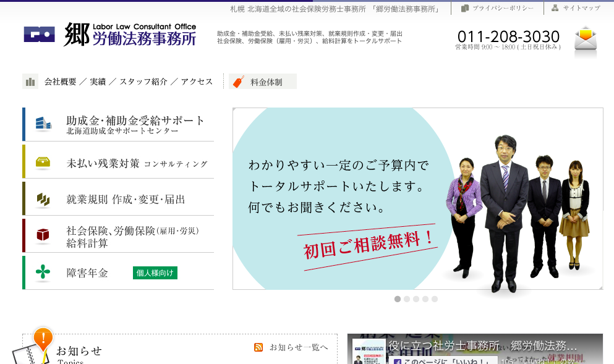Image resolution: width=614 pixels, height=364 pixels.
Task: Click the bar chart icon beside 会社概要
Action: 30,82
